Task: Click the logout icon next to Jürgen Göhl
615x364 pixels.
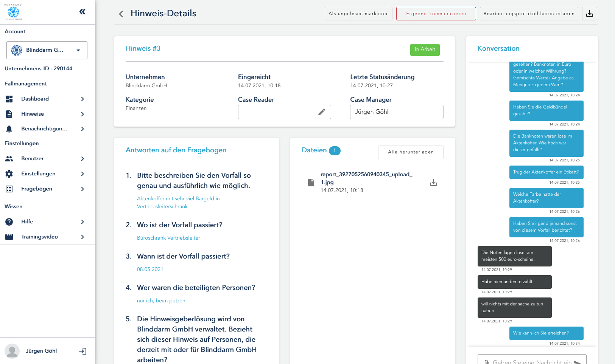Action: (x=83, y=351)
